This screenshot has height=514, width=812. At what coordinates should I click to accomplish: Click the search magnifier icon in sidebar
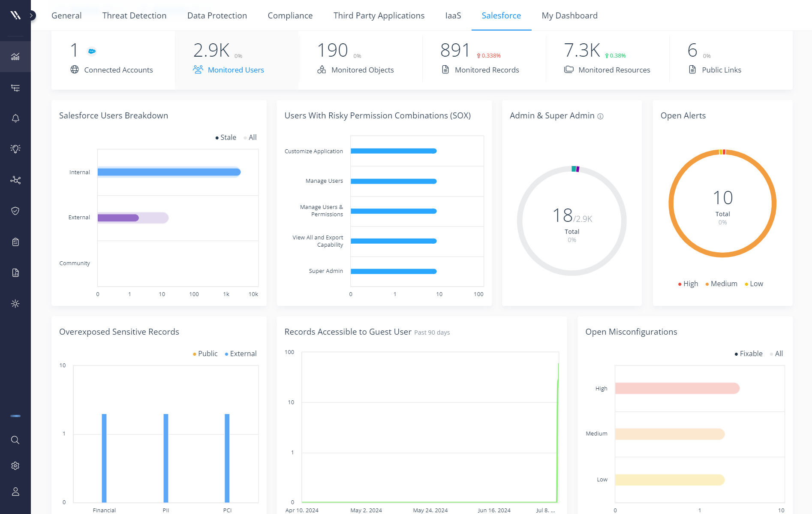[15, 440]
